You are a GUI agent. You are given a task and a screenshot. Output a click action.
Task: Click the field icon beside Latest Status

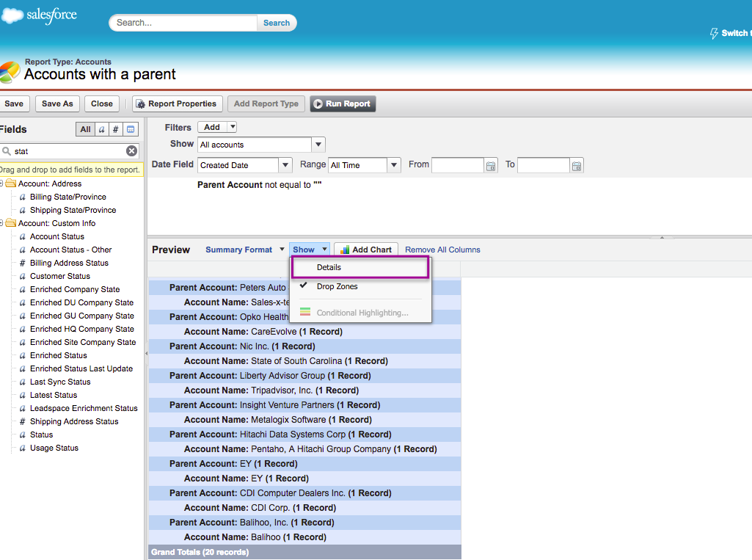[x=22, y=395]
